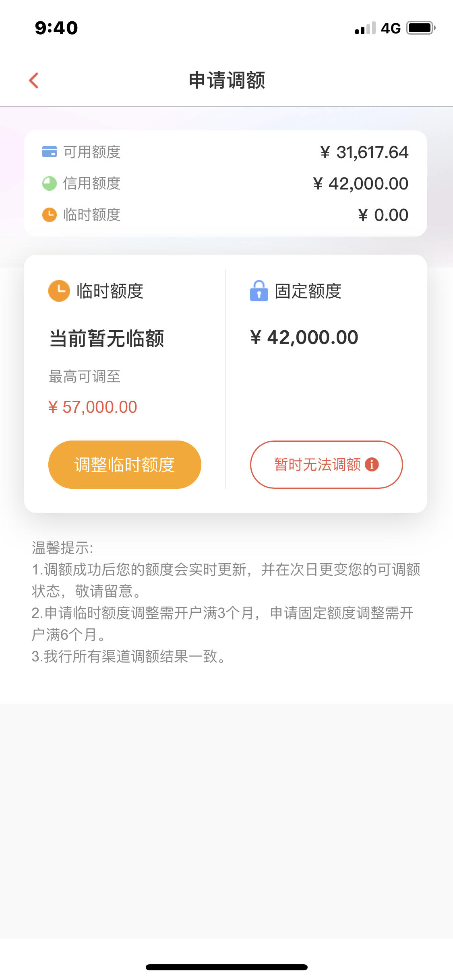Tap the blue lock icon next to 固定额度
Screen dimensions: 453x980
click(x=259, y=290)
